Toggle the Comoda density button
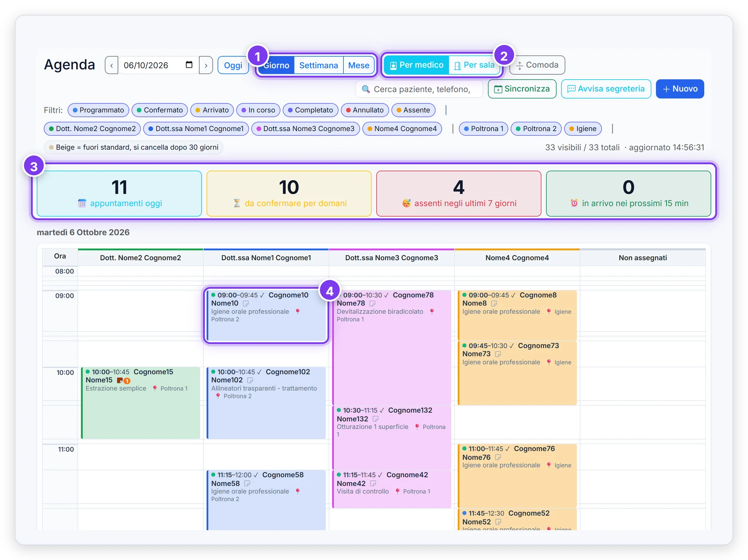This screenshot has width=748, height=560. tap(537, 65)
